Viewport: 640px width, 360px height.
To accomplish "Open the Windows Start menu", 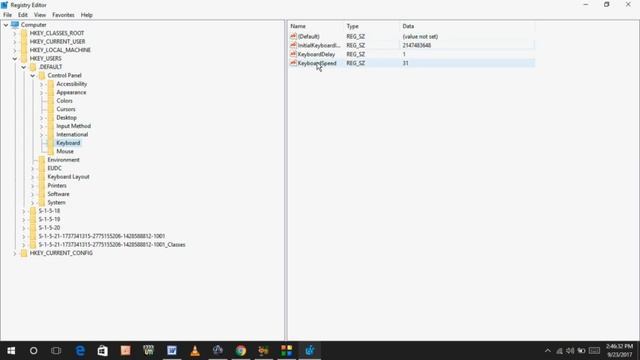I will point(11,351).
